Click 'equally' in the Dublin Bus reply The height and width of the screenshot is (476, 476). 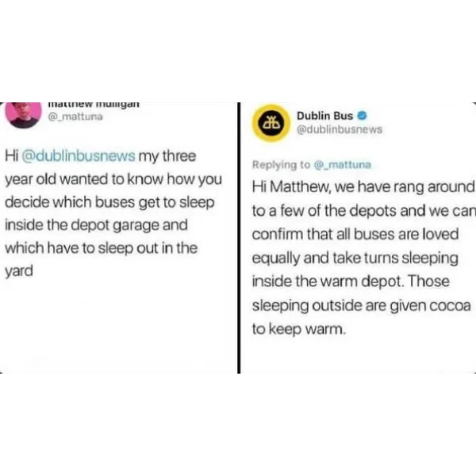point(275,259)
